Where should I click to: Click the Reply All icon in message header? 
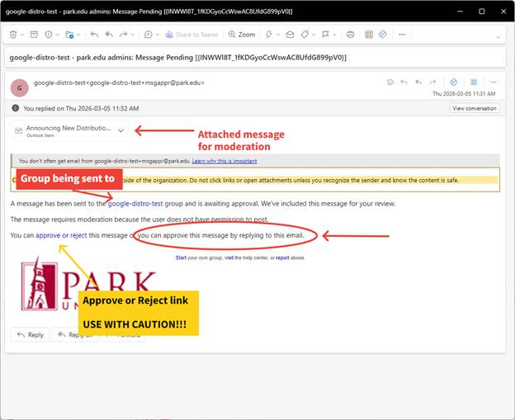click(418, 82)
